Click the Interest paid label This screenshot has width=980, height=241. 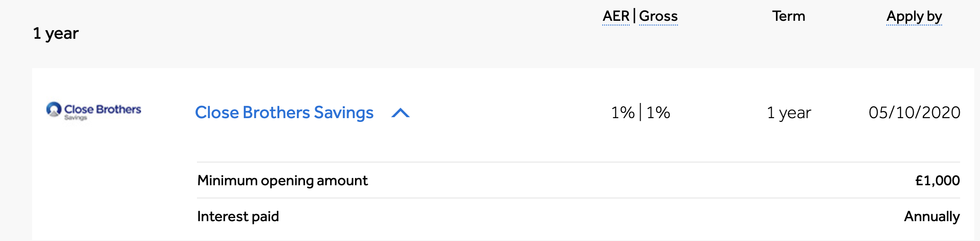238,216
